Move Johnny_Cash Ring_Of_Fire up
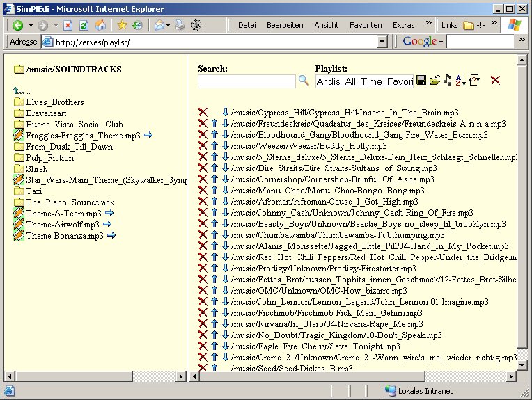This screenshot has width=532, height=400. (214, 213)
